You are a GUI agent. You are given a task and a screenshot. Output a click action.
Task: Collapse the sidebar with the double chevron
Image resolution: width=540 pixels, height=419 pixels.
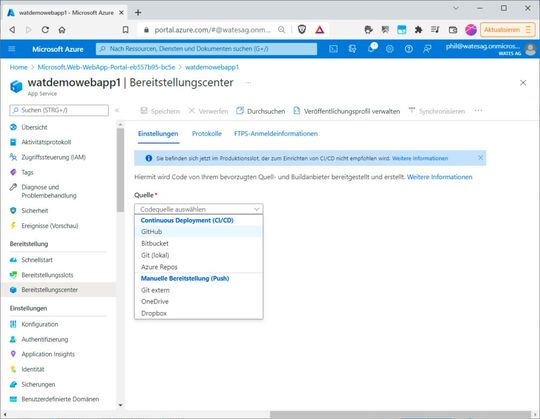coord(117,110)
